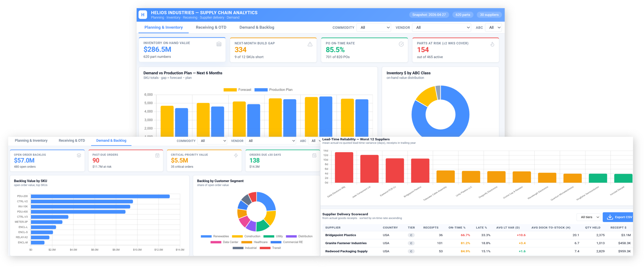Viewport: 644px width, 267px height.
Task: Click the $286.5M inventory value
Action: tap(157, 49)
